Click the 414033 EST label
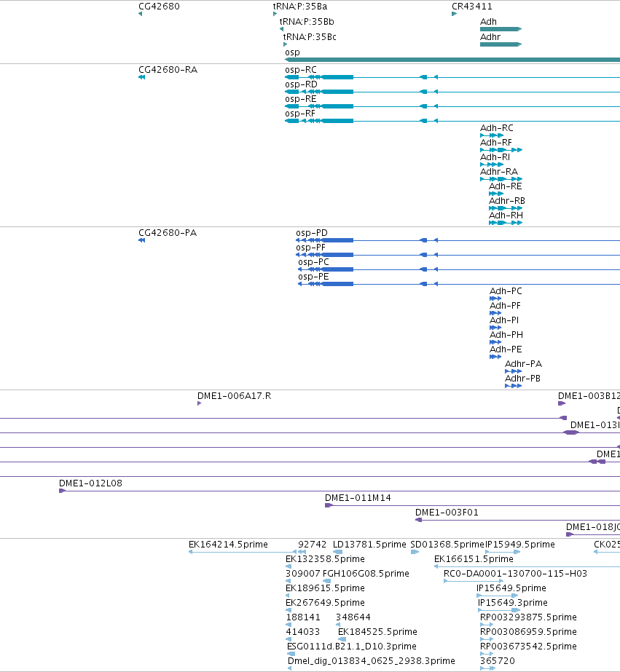Image resolution: width=620 pixels, height=672 pixels. (x=302, y=632)
